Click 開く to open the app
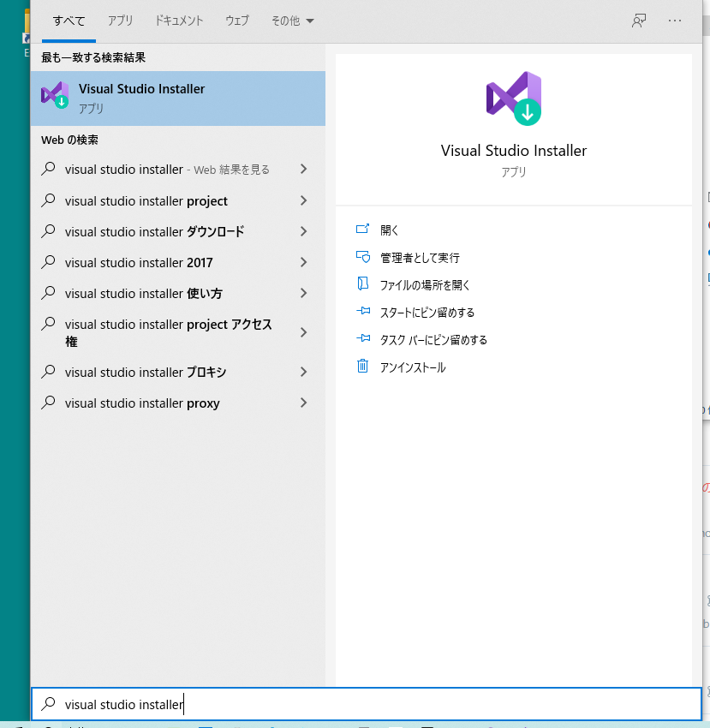The height and width of the screenshot is (728, 710). [389, 230]
